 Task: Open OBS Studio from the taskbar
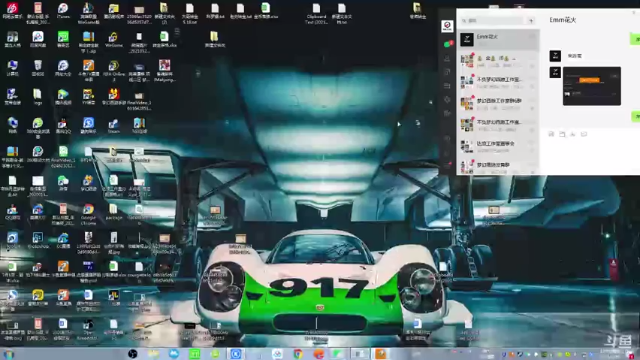[x=132, y=354]
